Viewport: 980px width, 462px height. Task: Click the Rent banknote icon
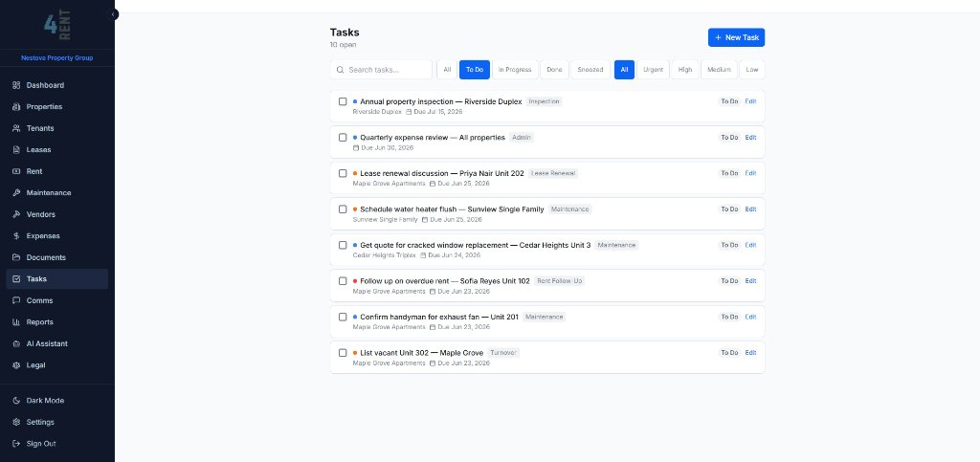pyautogui.click(x=17, y=171)
